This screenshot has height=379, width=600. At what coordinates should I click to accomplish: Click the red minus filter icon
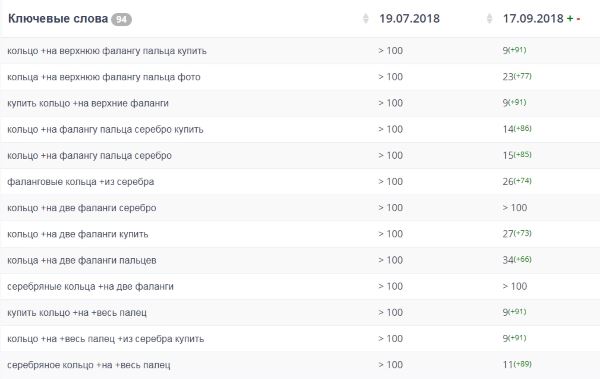tap(578, 18)
